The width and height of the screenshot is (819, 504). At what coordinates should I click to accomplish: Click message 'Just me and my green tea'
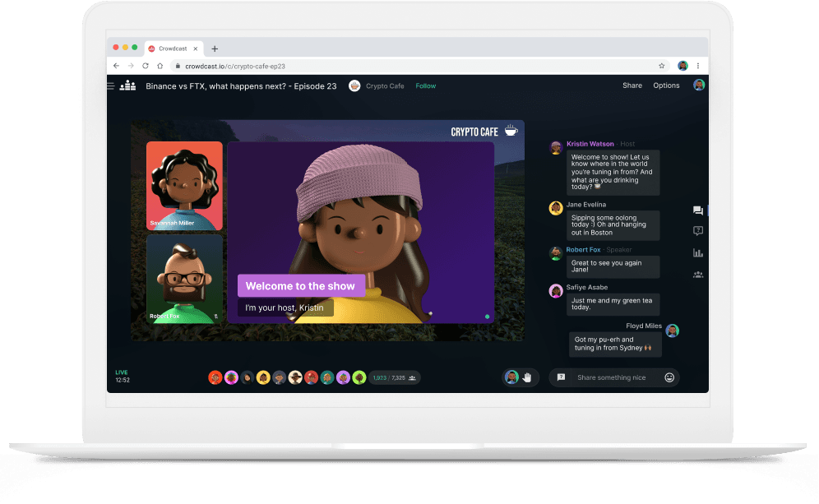coord(613,304)
